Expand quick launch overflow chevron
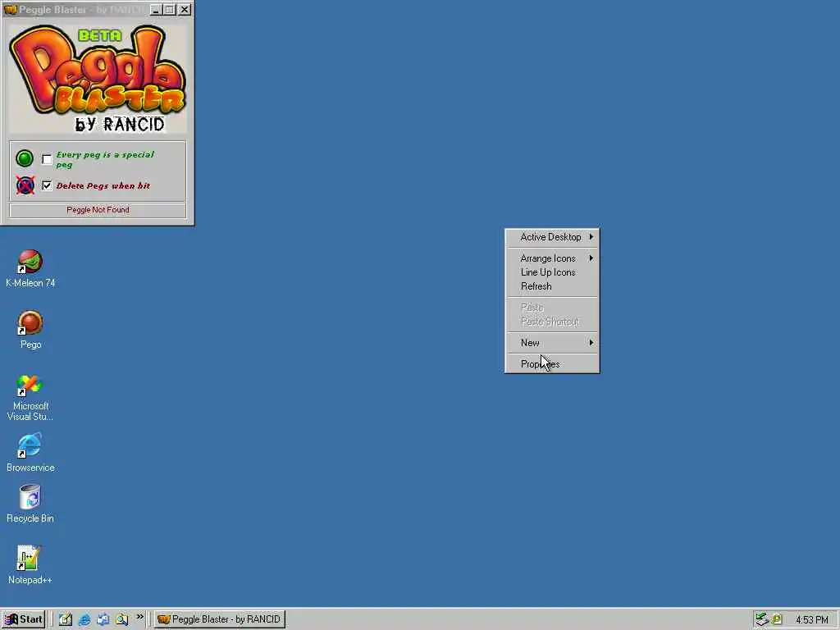Viewport: 840px width, 630px height. coord(139,617)
